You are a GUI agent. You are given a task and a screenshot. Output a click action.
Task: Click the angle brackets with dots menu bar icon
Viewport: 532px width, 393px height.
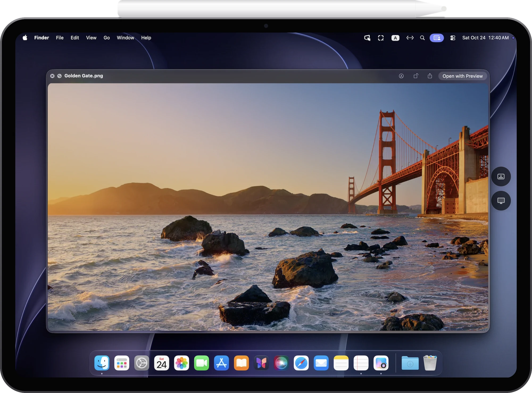pos(410,38)
